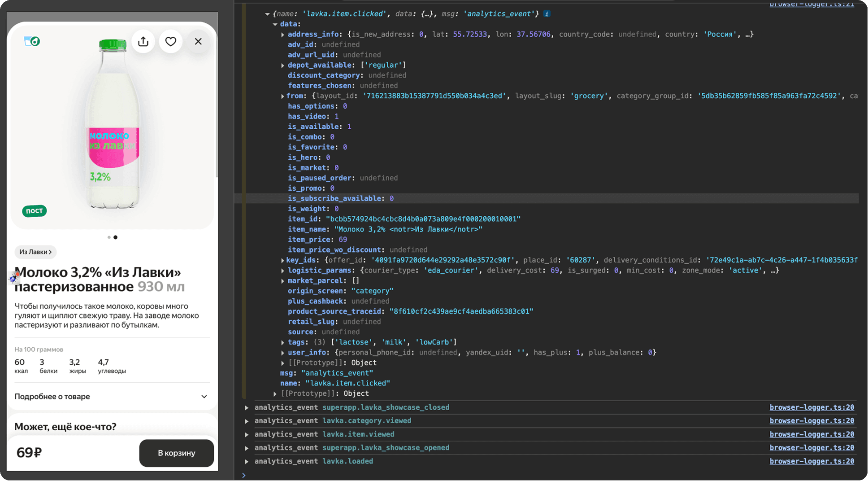Click the msg: "analytics_event" row

coord(326,373)
